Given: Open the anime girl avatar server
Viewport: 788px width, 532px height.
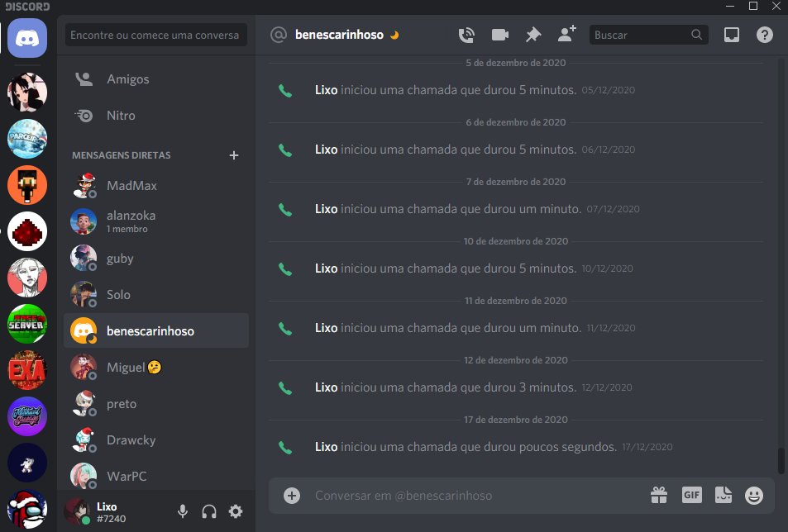Looking at the screenshot, I should click(27, 93).
